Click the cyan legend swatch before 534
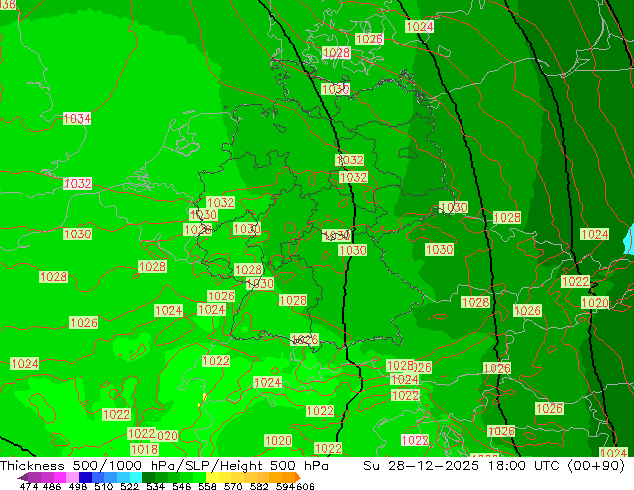 [136, 477]
